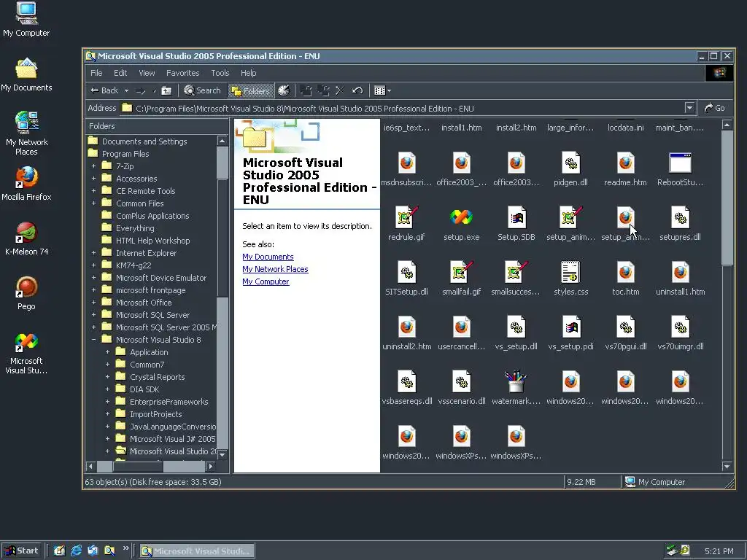Open the Favorites menu
The image size is (747, 560).
point(183,73)
